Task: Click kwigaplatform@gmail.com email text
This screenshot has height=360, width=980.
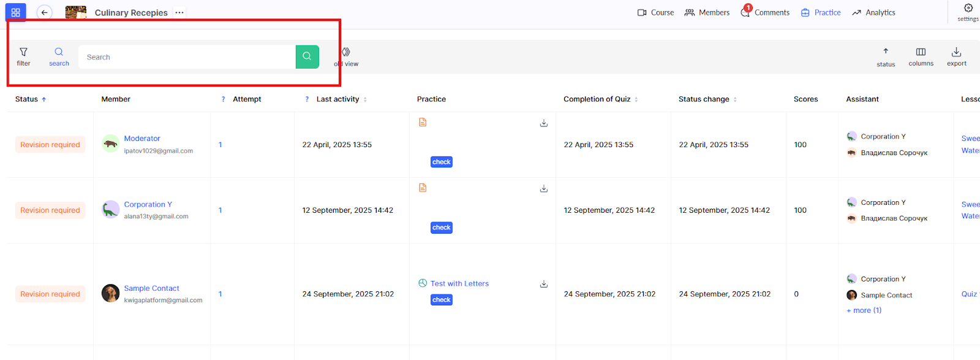Action: point(163,301)
